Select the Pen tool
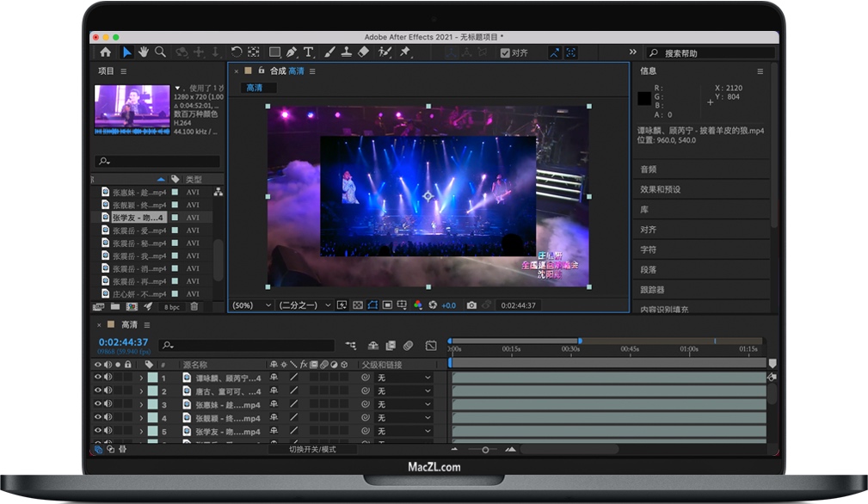 click(x=292, y=52)
